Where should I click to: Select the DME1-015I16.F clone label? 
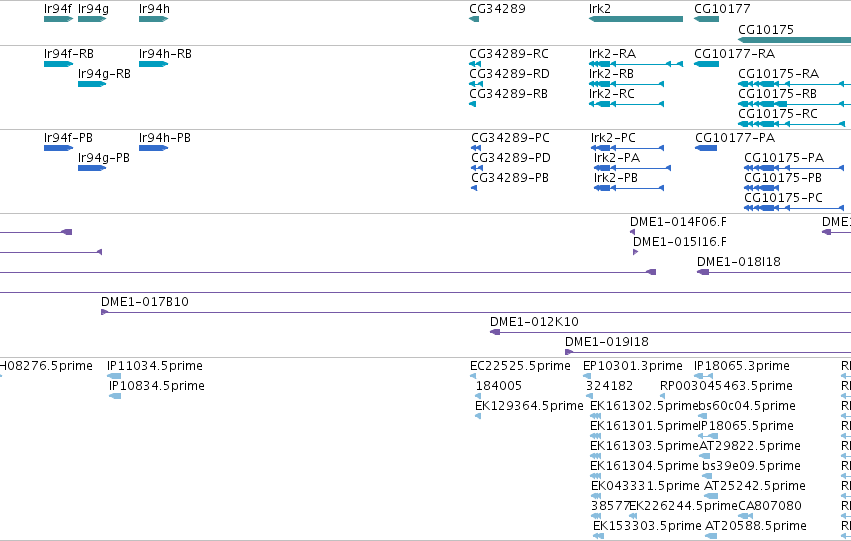click(680, 242)
